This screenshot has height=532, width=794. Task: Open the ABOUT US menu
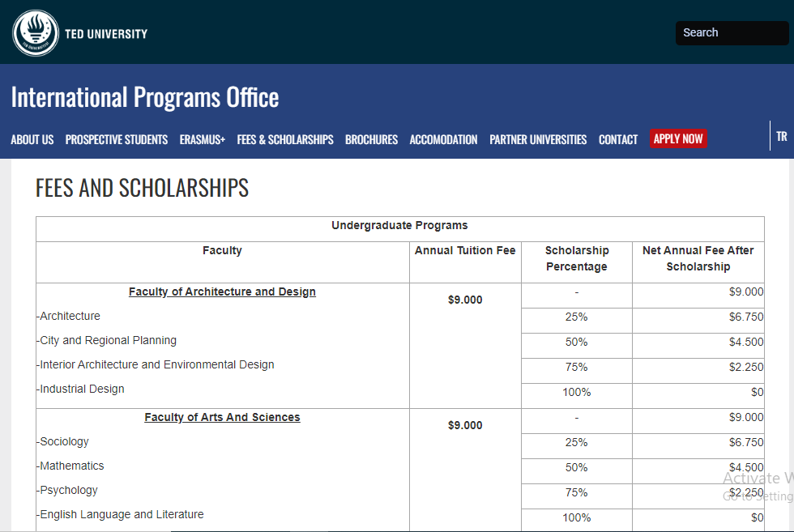32,140
